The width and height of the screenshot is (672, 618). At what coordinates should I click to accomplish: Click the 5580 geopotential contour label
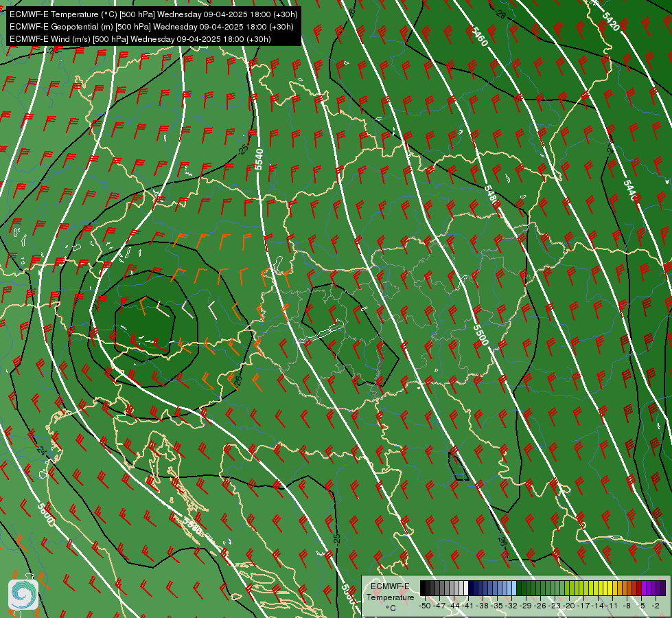[x=192, y=526]
